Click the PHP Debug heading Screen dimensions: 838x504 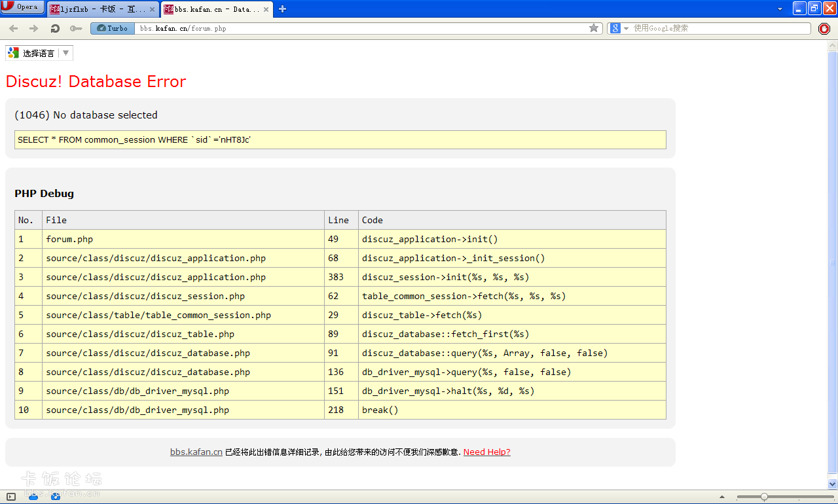45,194
